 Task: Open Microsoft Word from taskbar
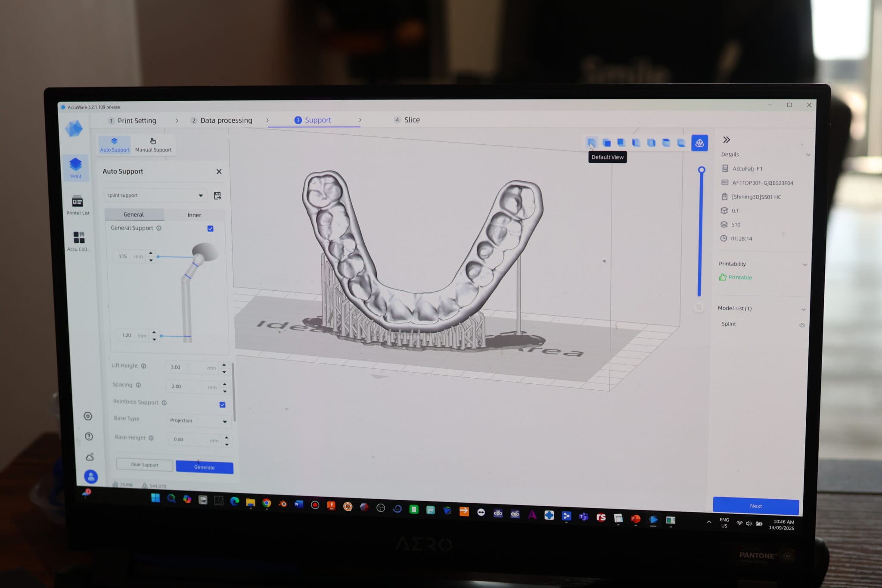pyautogui.click(x=298, y=504)
